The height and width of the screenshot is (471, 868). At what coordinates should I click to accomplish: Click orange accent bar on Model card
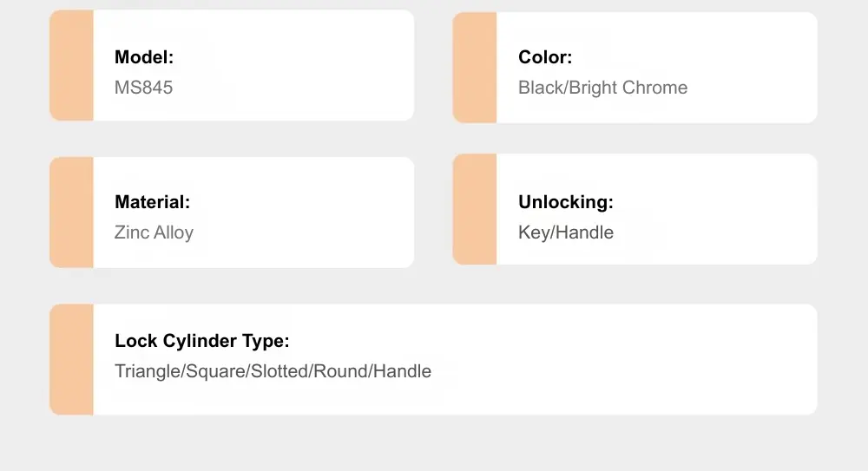coord(71,66)
